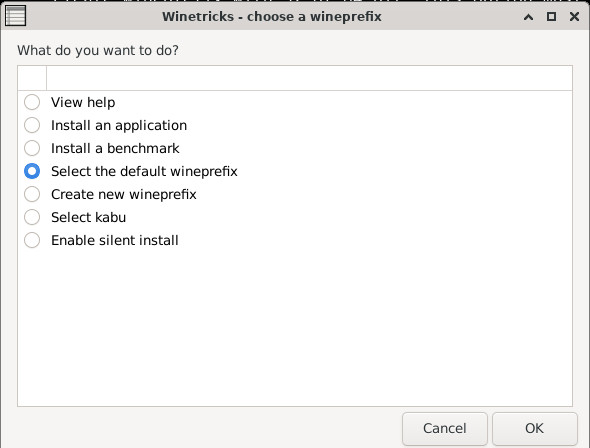
Task: Click the wide second column header of list
Action: click(309, 78)
